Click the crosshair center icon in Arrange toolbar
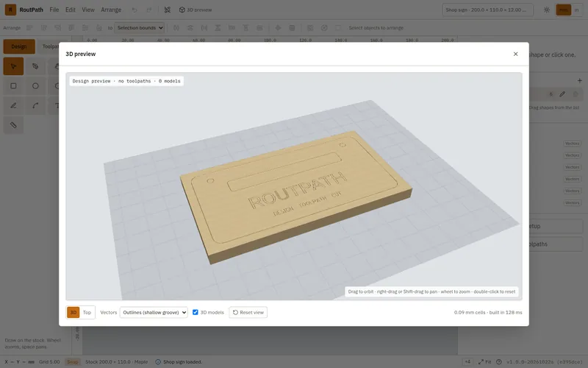This screenshot has height=368, width=588. 278,28
